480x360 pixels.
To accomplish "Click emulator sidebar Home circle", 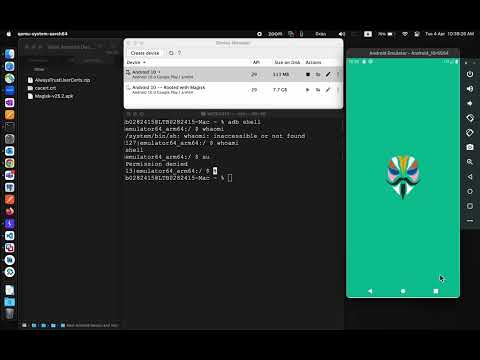I will click(x=470, y=191).
